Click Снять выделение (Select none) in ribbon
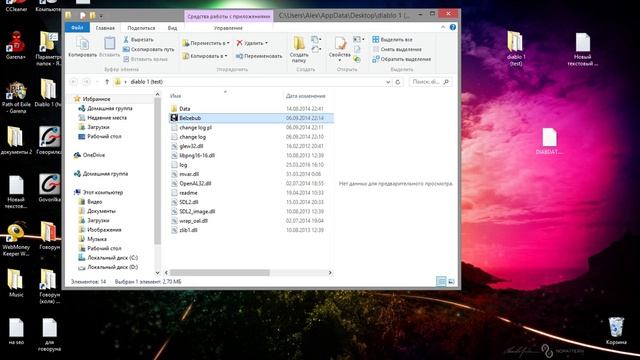 [397, 49]
